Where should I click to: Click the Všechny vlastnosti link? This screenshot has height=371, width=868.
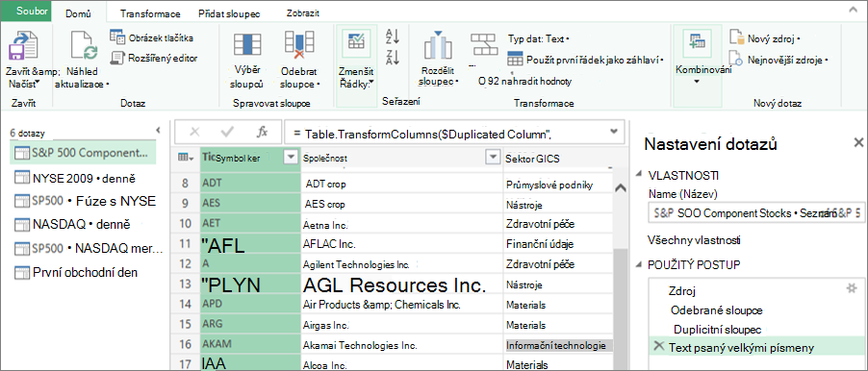pyautogui.click(x=694, y=240)
